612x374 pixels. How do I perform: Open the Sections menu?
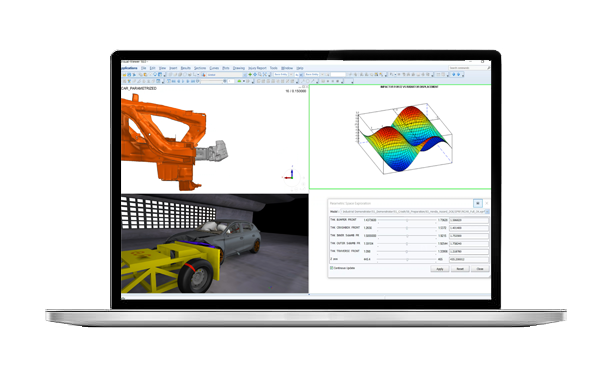[x=200, y=68]
